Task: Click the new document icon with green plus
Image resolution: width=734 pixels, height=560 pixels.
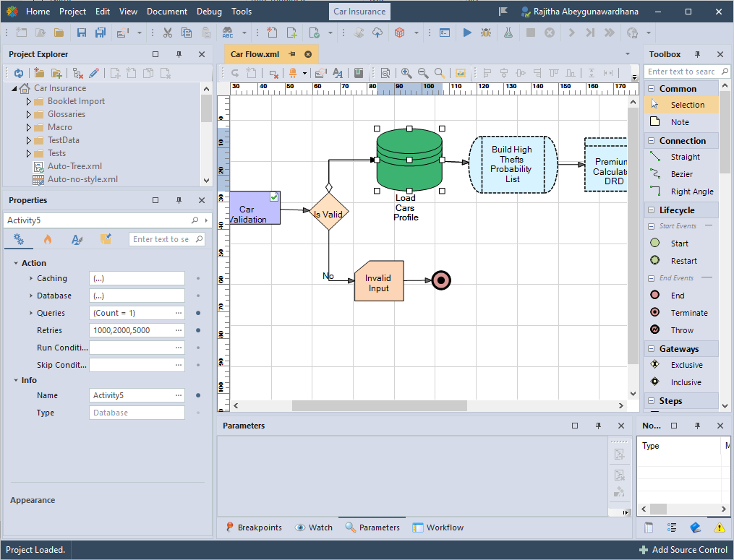Action: point(291,33)
